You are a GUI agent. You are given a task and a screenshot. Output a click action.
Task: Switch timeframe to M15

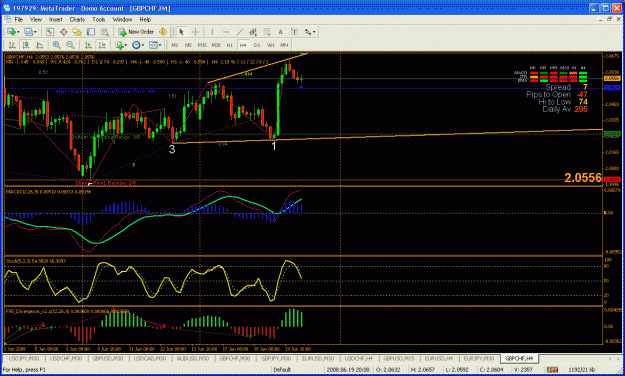pyautogui.click(x=202, y=45)
